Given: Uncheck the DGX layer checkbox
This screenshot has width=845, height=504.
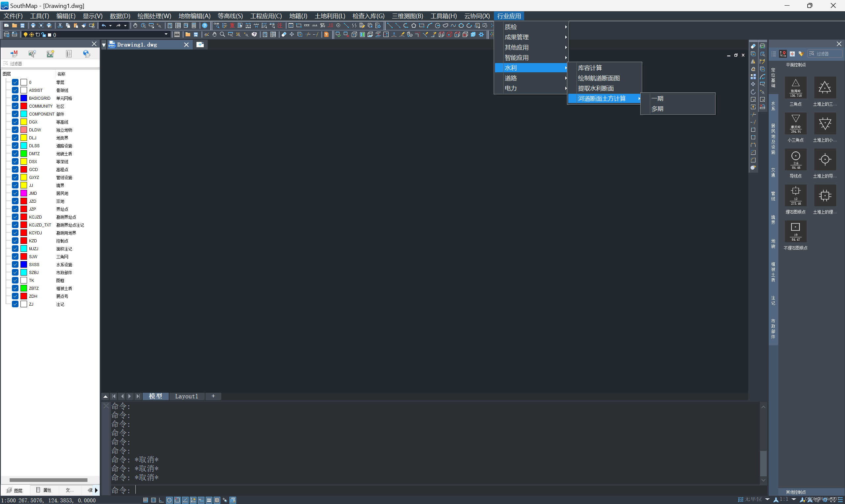Looking at the screenshot, I should coord(15,122).
